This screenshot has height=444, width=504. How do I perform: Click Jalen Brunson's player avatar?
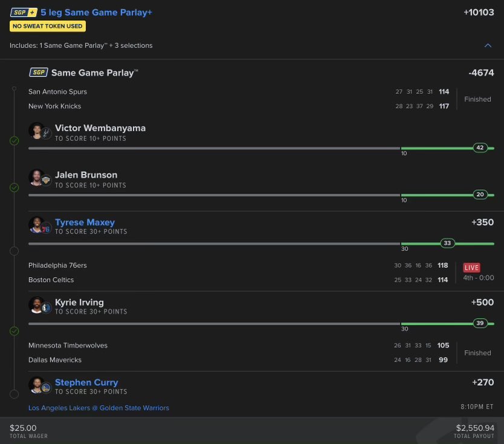(37, 178)
